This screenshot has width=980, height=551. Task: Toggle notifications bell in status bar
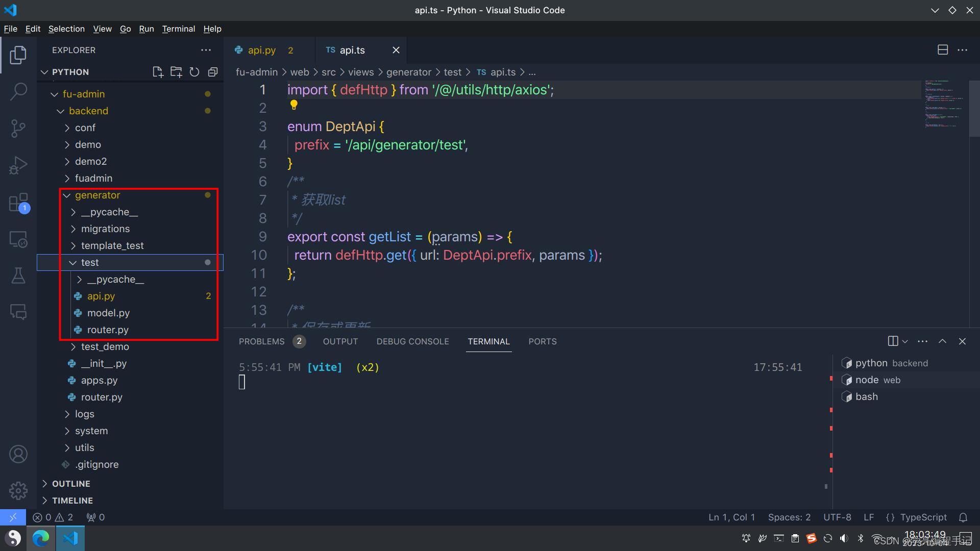[x=963, y=517]
